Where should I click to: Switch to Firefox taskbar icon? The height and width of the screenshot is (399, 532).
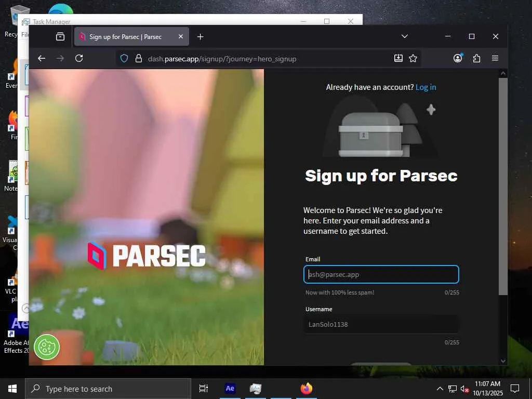(307, 389)
